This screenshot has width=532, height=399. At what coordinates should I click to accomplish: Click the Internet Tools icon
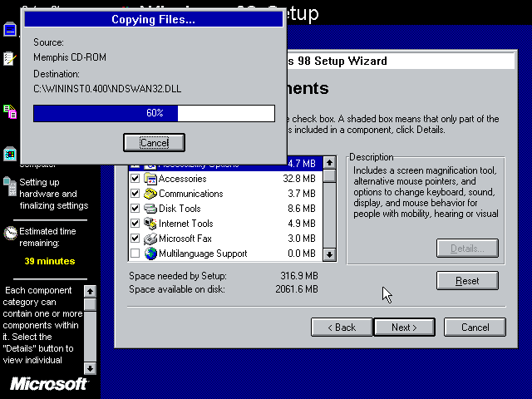click(150, 224)
